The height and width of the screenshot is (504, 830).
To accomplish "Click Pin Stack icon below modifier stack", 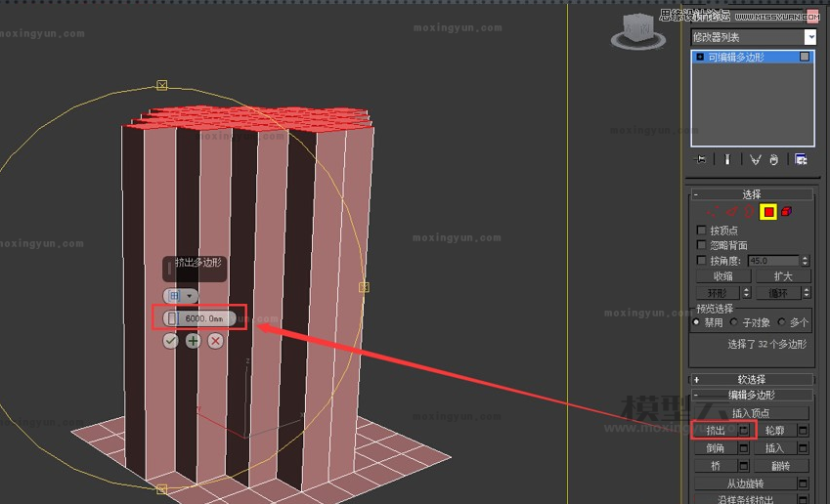I will [701, 160].
